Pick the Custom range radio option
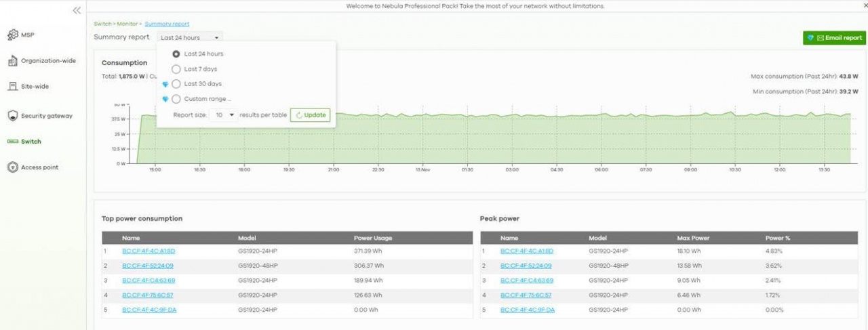 176,99
